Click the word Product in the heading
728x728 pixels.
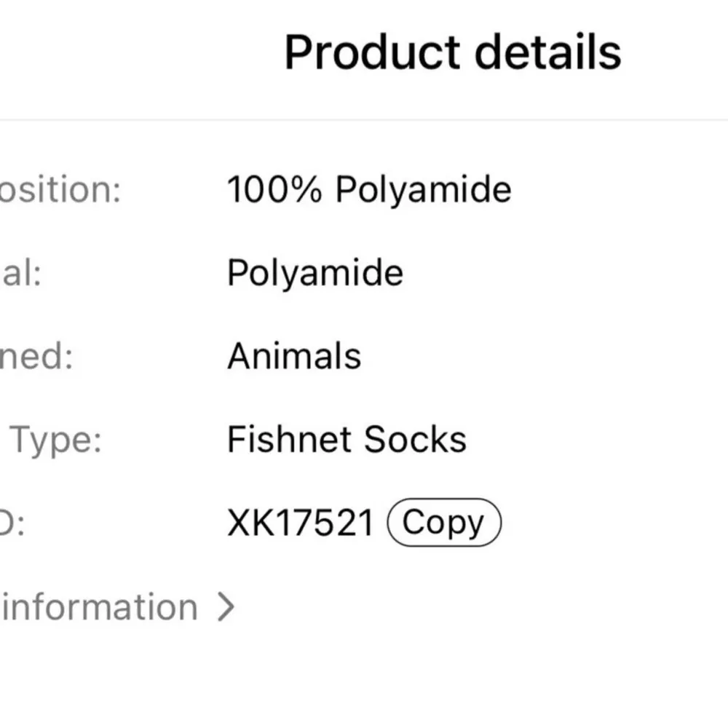pyautogui.click(x=373, y=52)
